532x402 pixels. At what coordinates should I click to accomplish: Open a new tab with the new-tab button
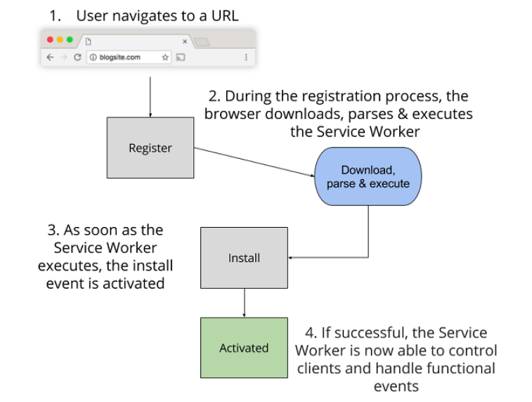[x=202, y=41]
